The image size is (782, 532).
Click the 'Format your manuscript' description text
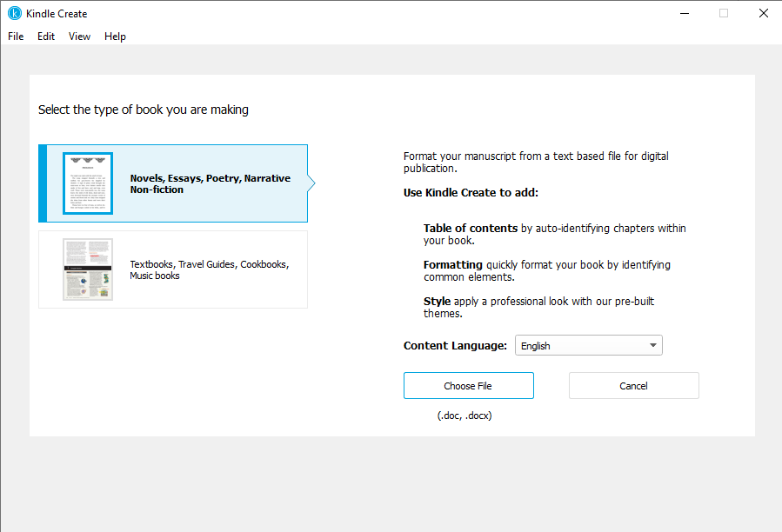(x=536, y=163)
